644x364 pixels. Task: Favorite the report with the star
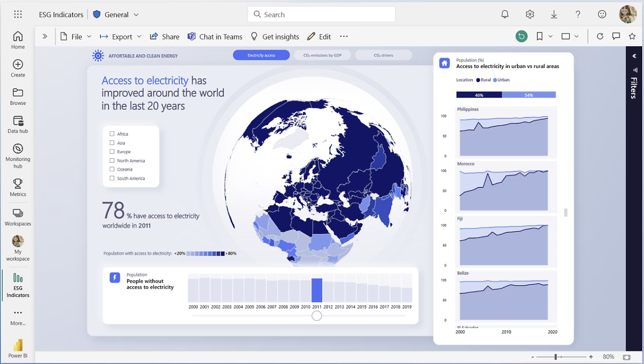pyautogui.click(x=632, y=36)
